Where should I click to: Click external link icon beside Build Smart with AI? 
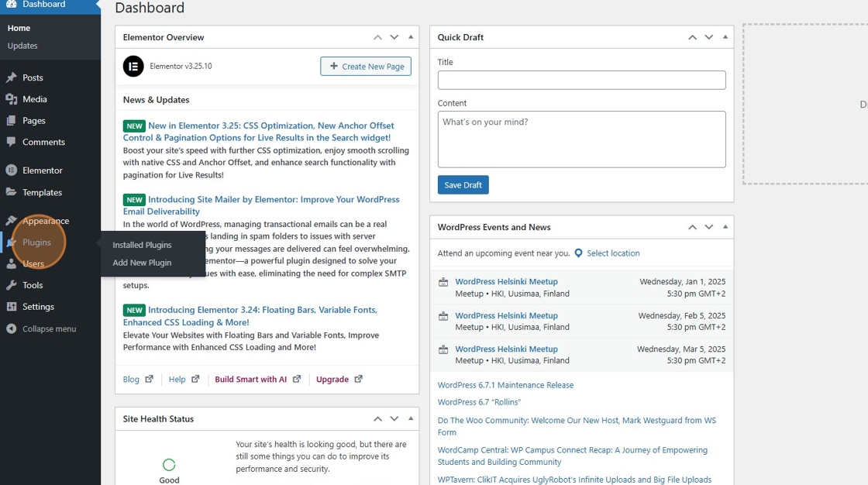(x=297, y=380)
